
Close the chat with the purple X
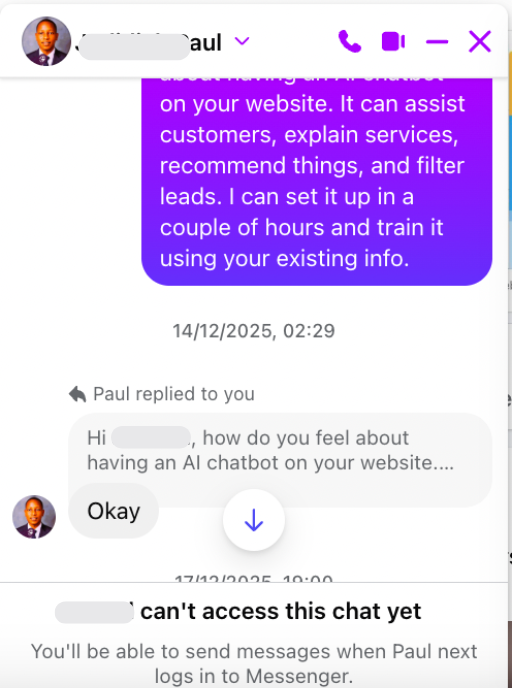click(480, 42)
